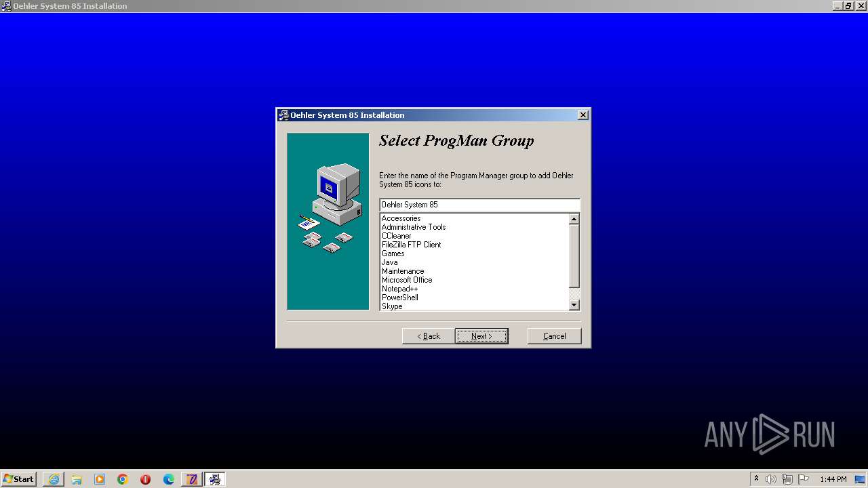Minimize the outer installation window
The height and width of the screenshot is (488, 868).
837,6
